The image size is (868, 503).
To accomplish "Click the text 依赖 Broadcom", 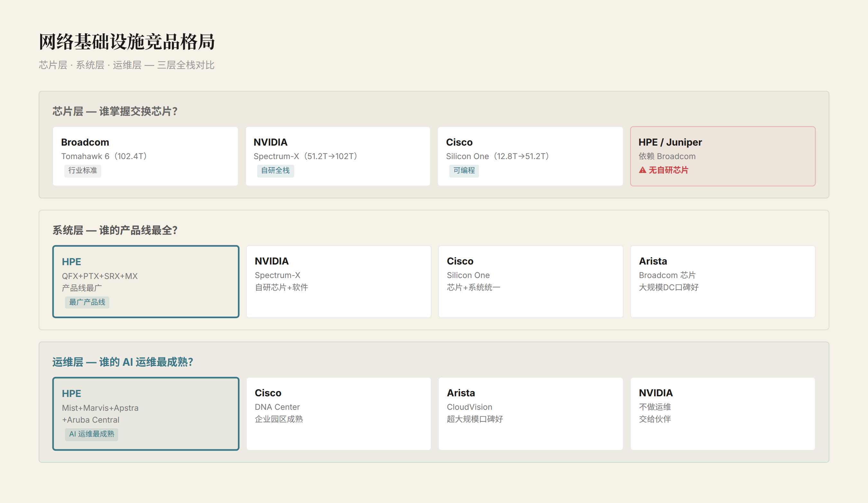I will point(667,156).
